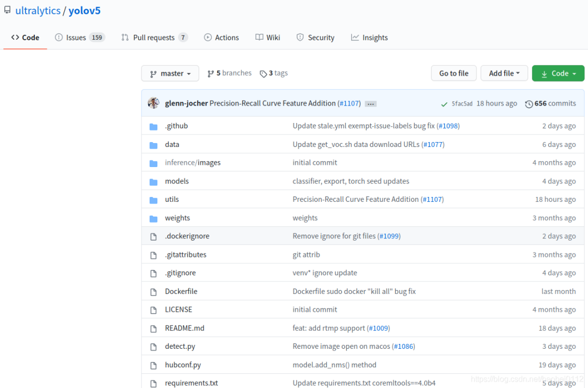Click the branches fork icon
The height and width of the screenshot is (388, 588).
tap(211, 73)
